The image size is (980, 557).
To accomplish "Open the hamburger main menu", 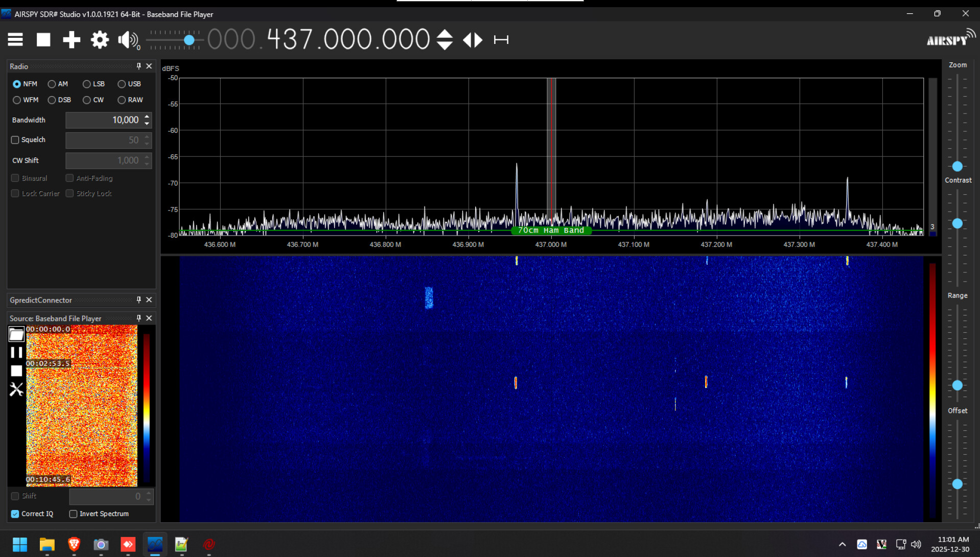I will click(15, 39).
